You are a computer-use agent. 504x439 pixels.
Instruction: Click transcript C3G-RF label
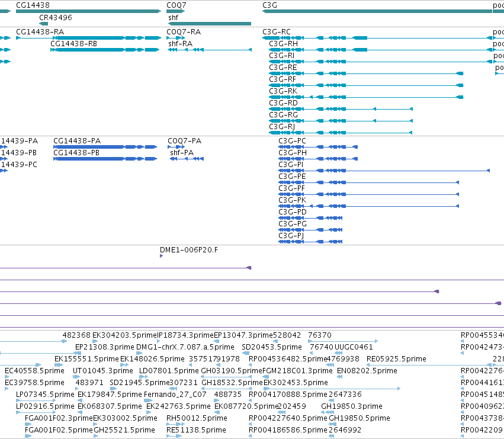(x=283, y=79)
